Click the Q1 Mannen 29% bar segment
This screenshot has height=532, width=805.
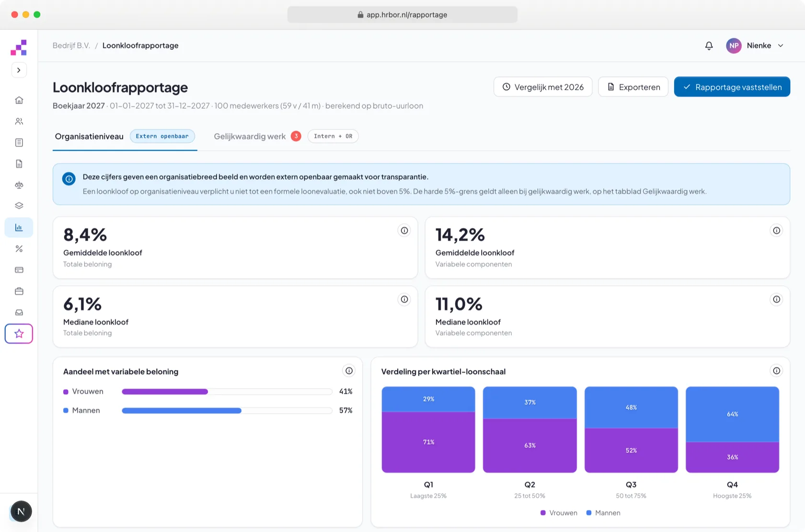[428, 399]
